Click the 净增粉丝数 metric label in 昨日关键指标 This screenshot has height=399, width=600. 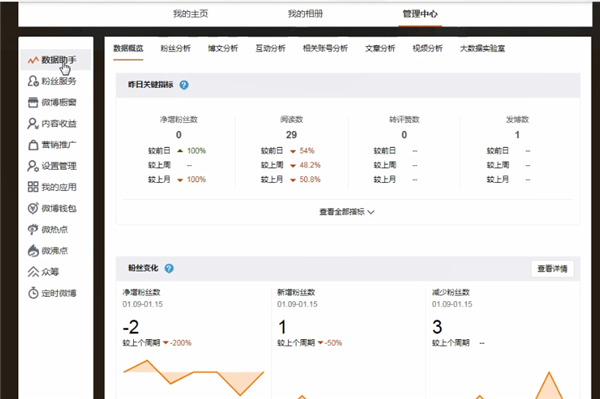point(179,120)
